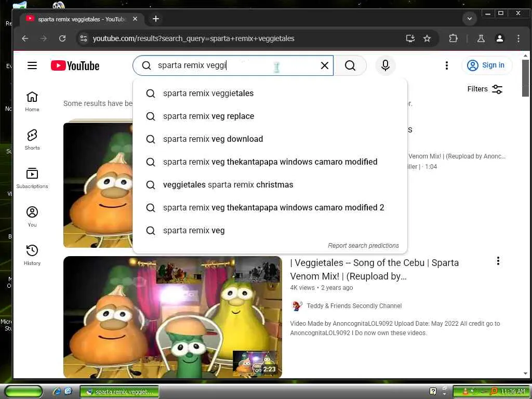Open Chrome three-dot menu

(518, 38)
